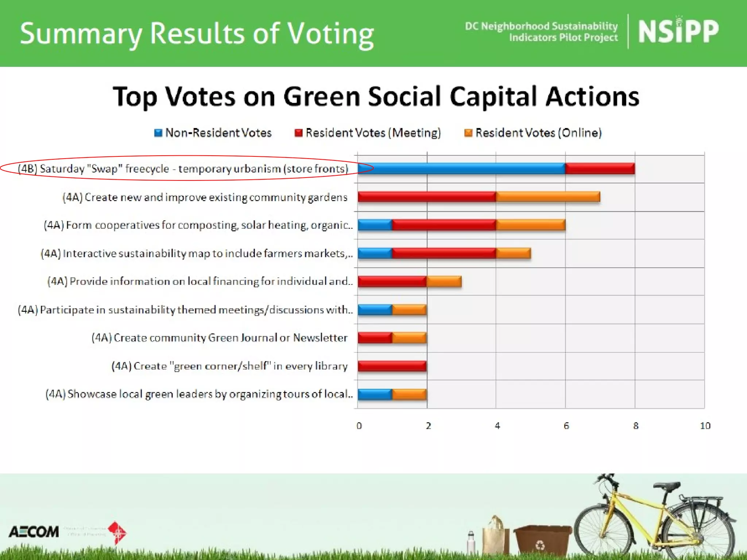Click the blue Non-Resident Votes legend swatch
Viewport: 747px width, 560px height.
click(158, 133)
